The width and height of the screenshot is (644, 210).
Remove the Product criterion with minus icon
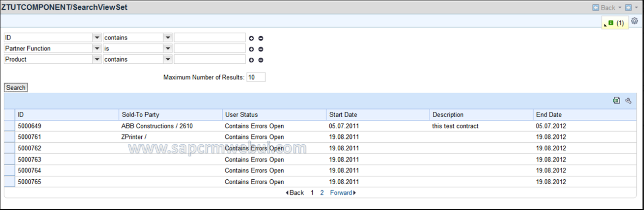pos(261,60)
